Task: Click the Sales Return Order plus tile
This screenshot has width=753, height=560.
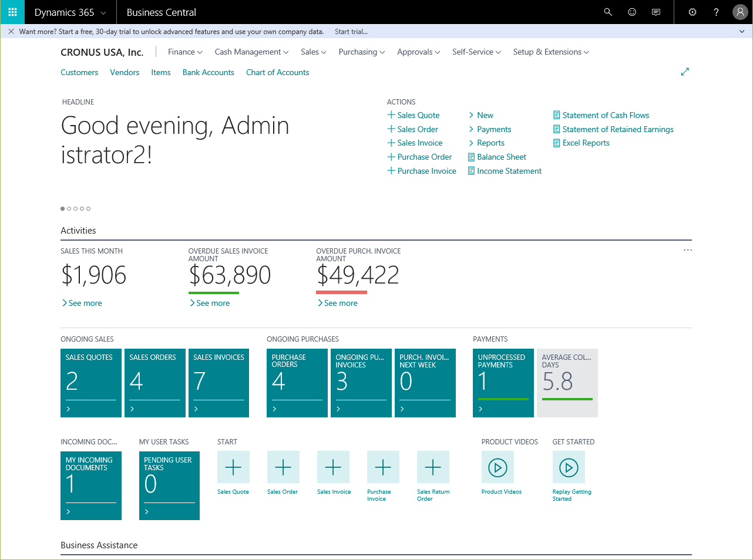Action: click(x=433, y=467)
